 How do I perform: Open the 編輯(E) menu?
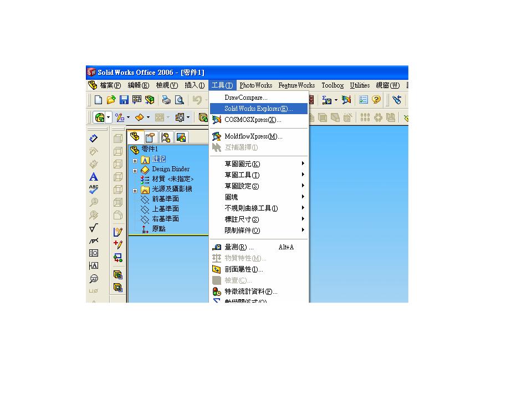[x=139, y=85]
